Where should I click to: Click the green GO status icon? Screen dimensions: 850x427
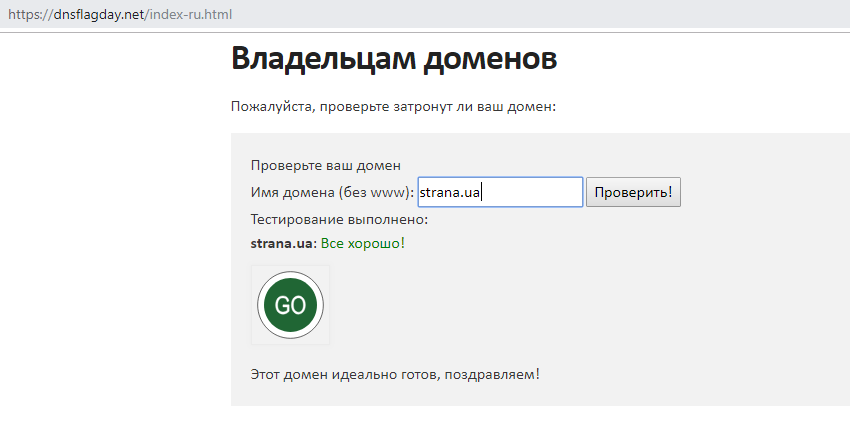pos(290,305)
